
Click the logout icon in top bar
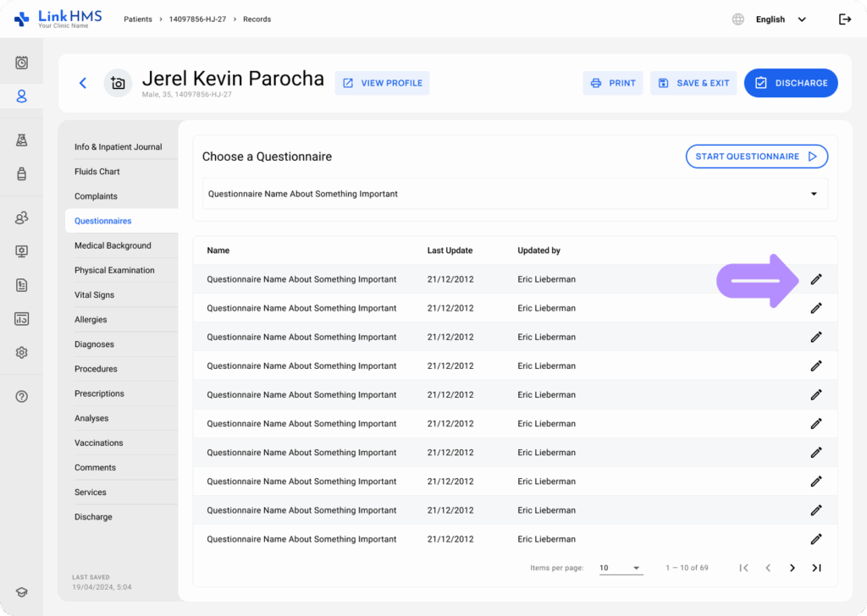point(844,19)
